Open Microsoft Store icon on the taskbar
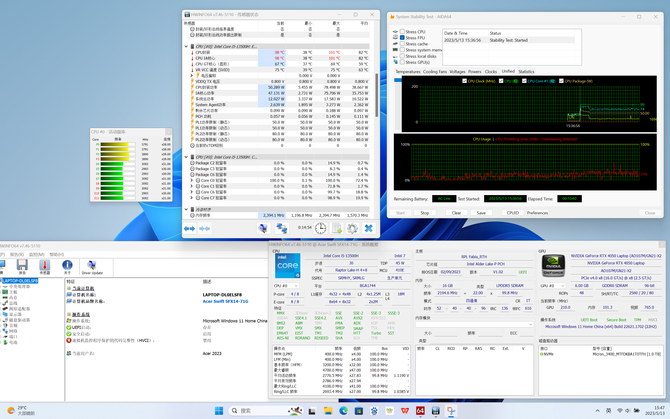The image size is (670, 419). pyautogui.click(x=359, y=411)
